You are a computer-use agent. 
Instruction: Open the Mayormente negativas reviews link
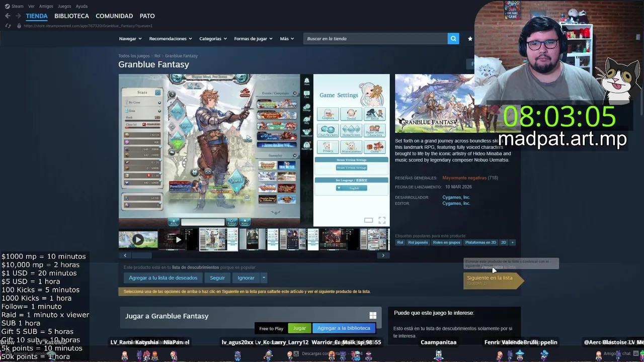[464, 178]
